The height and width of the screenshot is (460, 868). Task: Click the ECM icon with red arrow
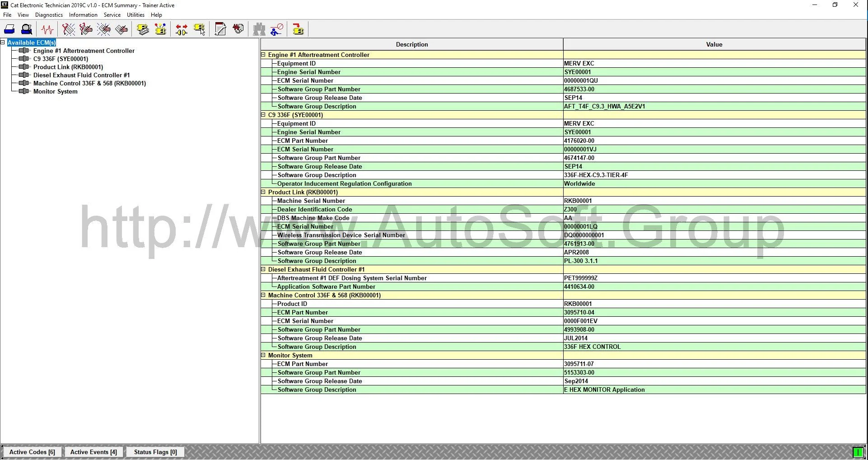(x=298, y=30)
